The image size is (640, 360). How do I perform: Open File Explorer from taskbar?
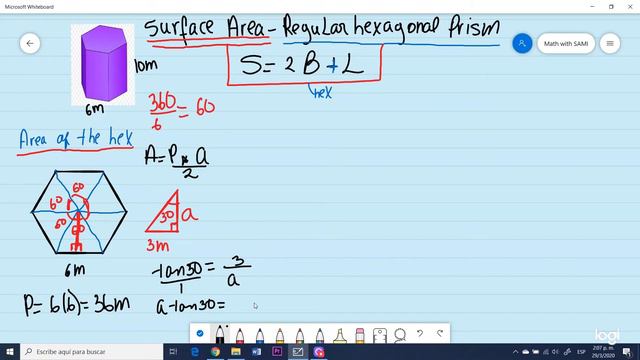[x=236, y=351]
